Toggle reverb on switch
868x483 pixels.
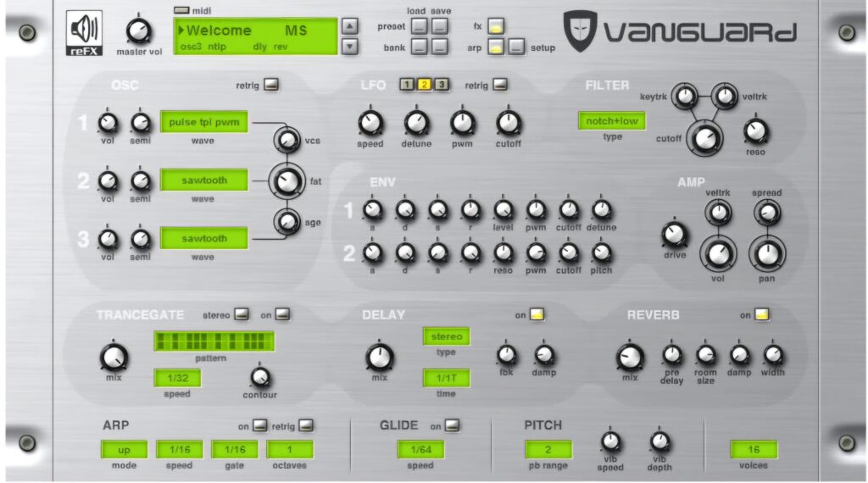point(762,314)
